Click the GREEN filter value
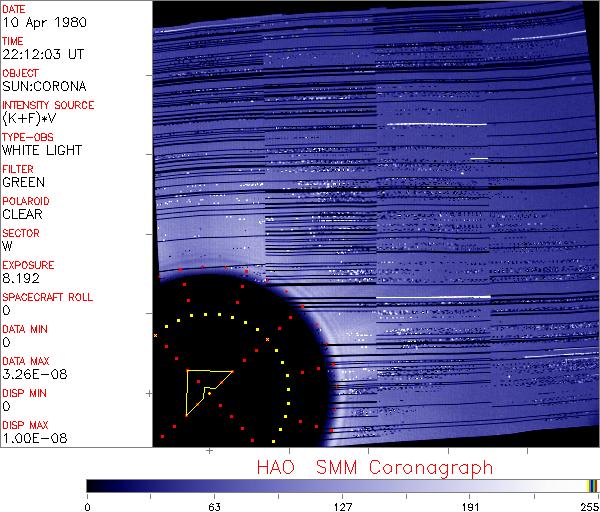This screenshot has height=512, width=600. (23, 183)
